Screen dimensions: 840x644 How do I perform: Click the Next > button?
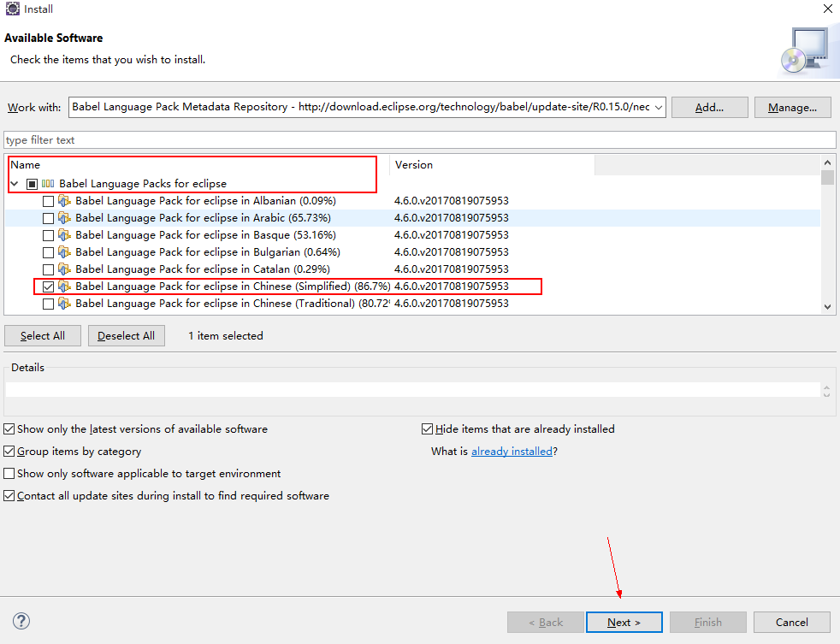pos(624,622)
